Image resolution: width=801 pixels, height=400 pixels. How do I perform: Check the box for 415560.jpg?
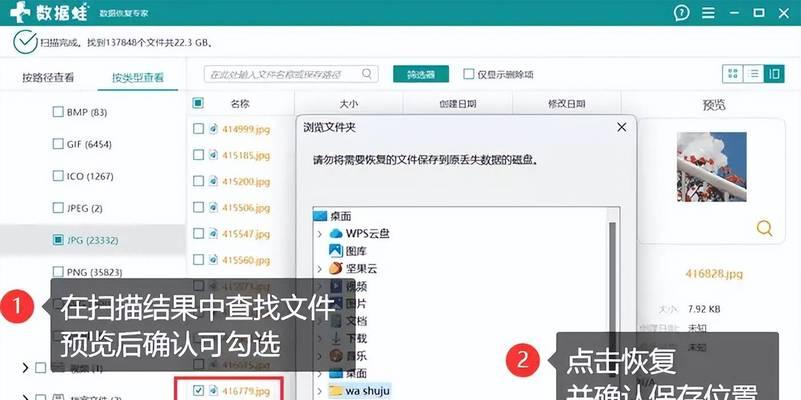tap(198, 260)
